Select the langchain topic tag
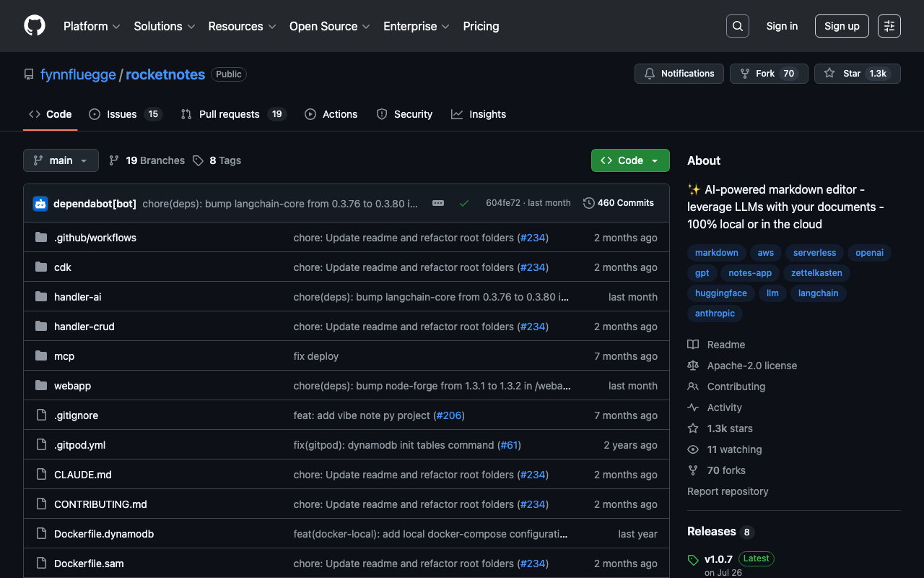The height and width of the screenshot is (578, 924). point(818,293)
